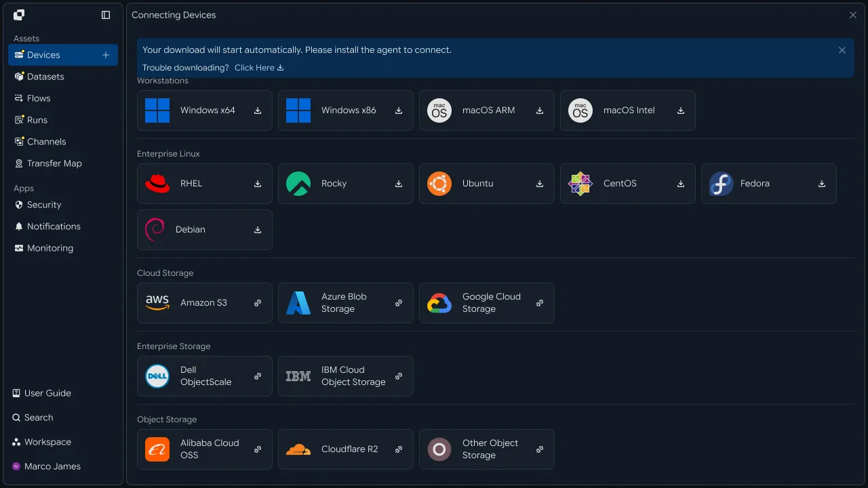Click the CentOS logo

pos(580,184)
